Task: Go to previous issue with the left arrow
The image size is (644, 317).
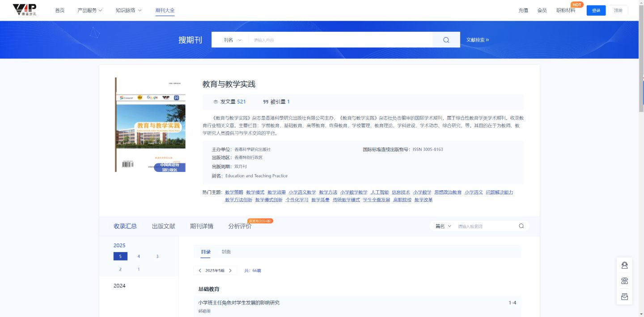Action: point(200,270)
